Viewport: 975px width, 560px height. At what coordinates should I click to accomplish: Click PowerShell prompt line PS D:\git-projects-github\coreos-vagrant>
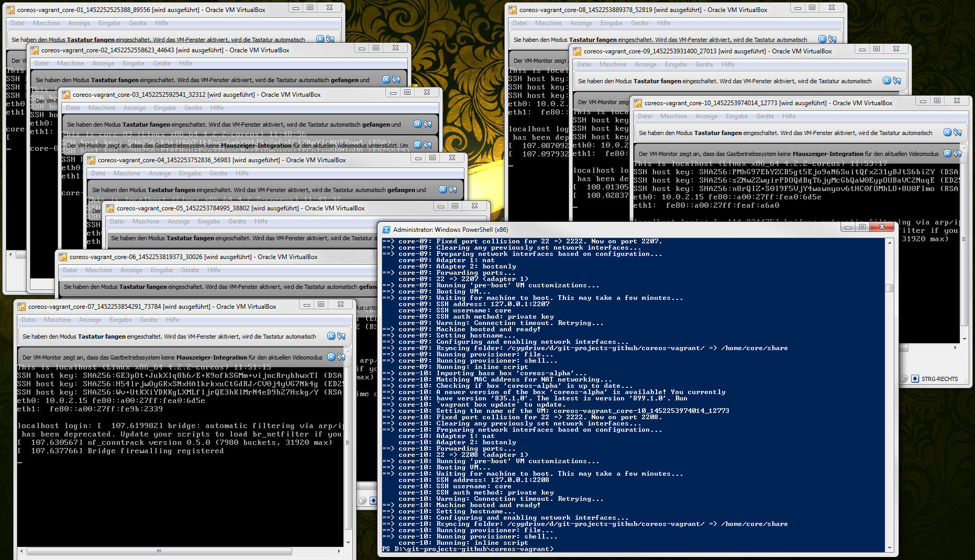468,549
